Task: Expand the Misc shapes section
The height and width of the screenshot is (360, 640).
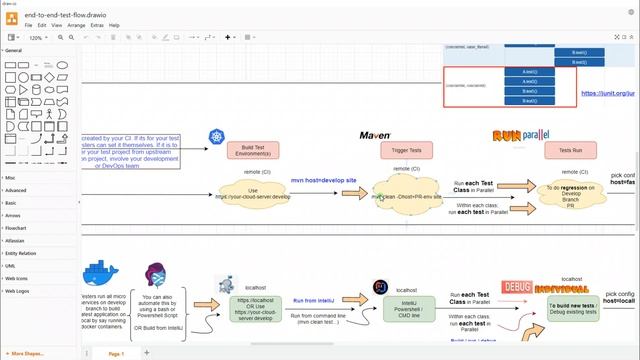Action: click(x=10, y=178)
